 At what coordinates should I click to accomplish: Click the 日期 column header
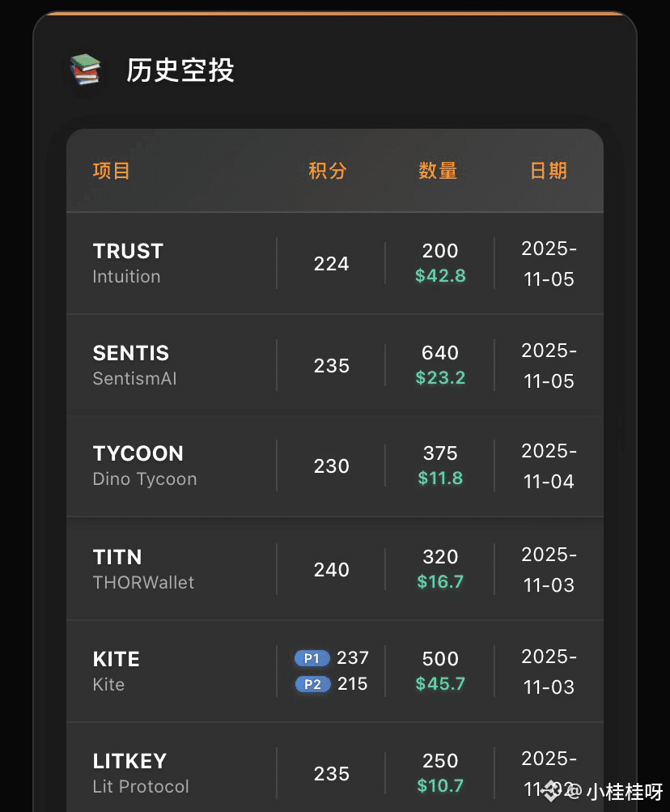[x=549, y=171]
